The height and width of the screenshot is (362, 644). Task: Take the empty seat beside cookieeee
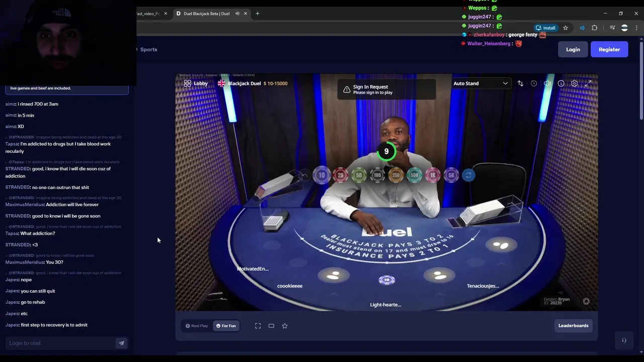coord(334,275)
